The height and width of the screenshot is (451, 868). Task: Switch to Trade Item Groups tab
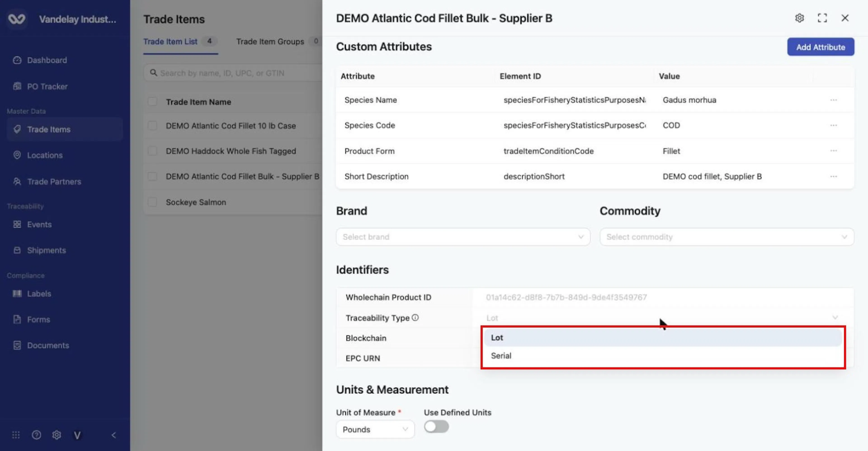point(278,41)
